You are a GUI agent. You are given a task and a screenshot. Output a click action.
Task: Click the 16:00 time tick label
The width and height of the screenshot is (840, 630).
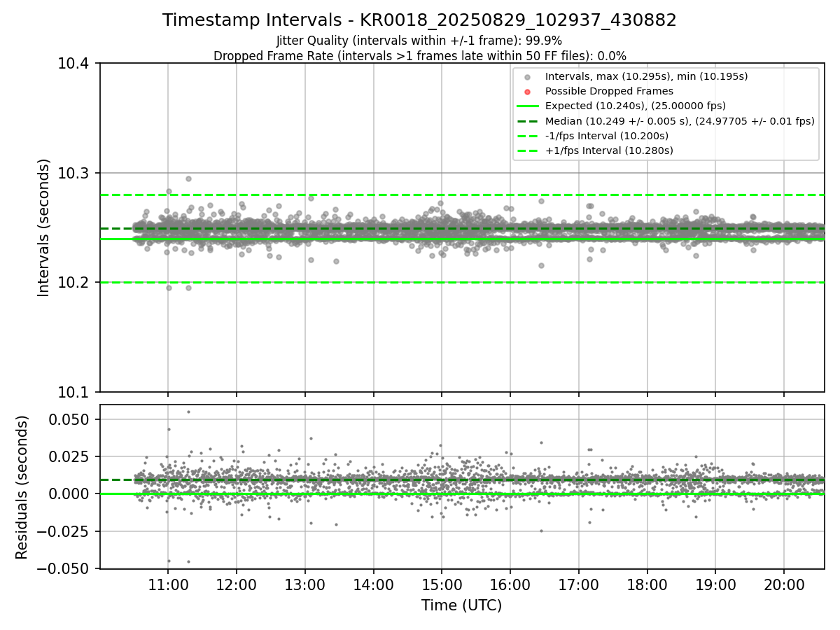510,584
